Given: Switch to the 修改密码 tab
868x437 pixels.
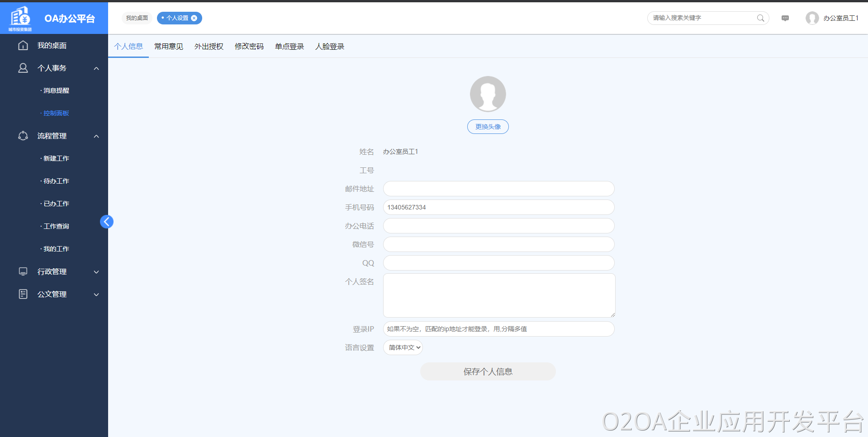Looking at the screenshot, I should (x=249, y=47).
